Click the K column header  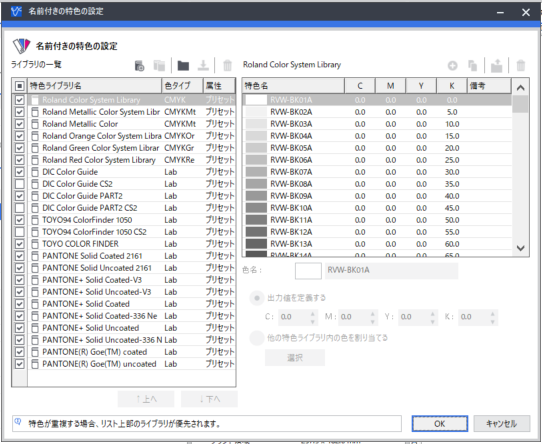point(452,86)
